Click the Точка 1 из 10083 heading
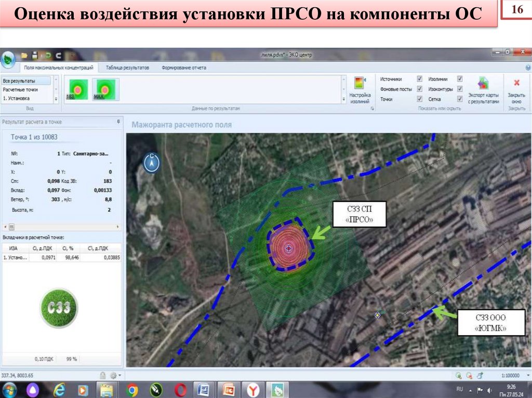This screenshot has height=398, width=532. coord(34,137)
